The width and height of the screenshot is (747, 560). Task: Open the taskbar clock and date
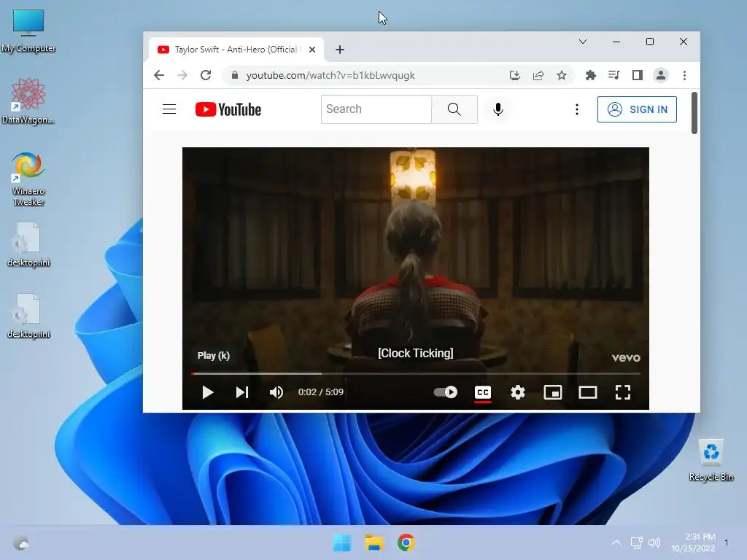[694, 542]
